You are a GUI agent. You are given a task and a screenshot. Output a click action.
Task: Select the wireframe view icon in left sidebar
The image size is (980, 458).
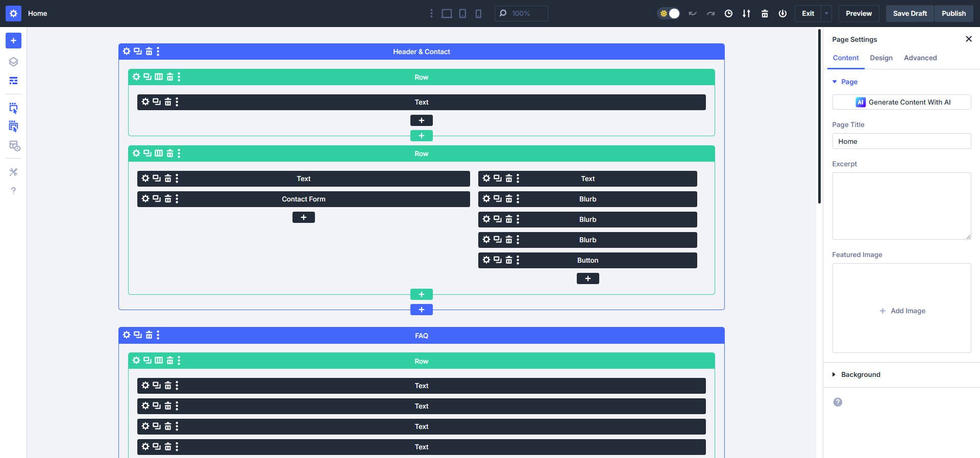[x=13, y=81]
